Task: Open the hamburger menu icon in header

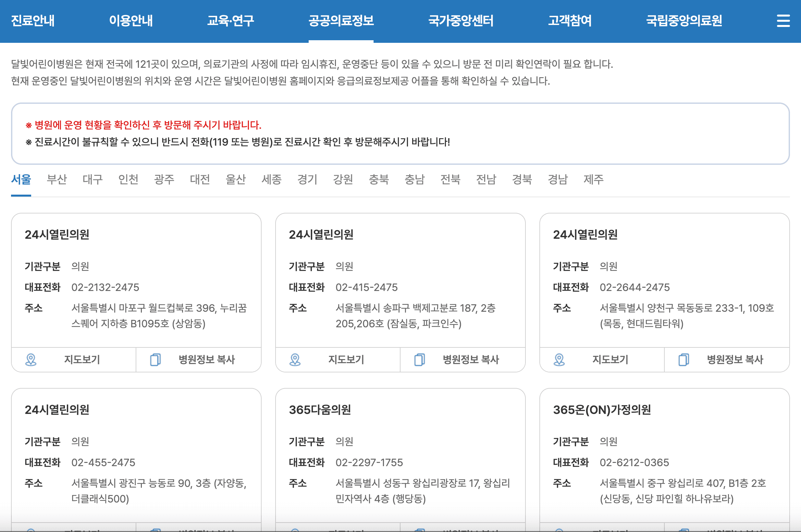Action: (783, 21)
